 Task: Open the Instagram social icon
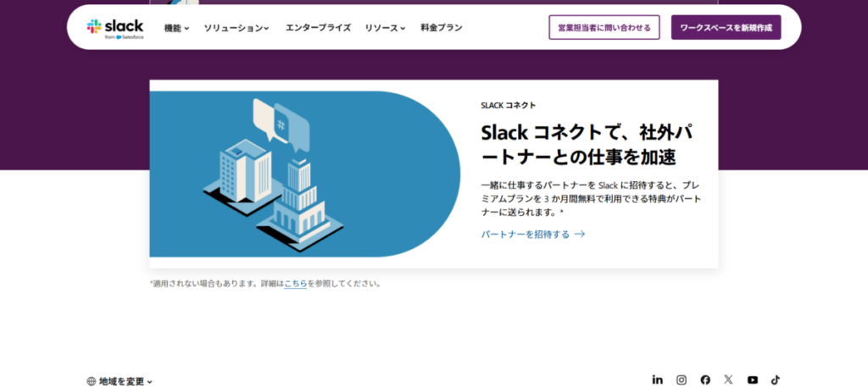(681, 380)
